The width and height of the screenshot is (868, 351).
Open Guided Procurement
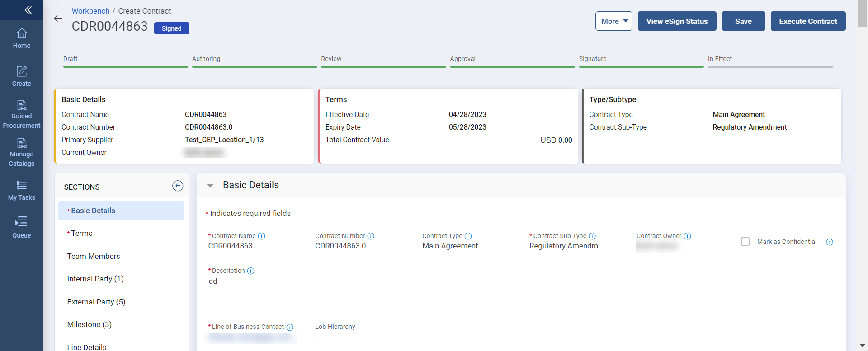[22, 115]
